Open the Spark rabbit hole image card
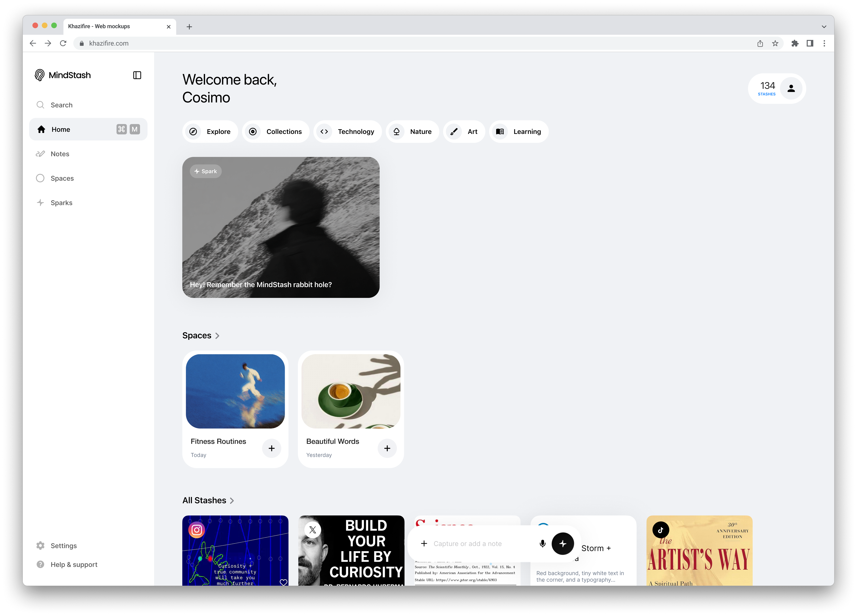 (x=281, y=227)
